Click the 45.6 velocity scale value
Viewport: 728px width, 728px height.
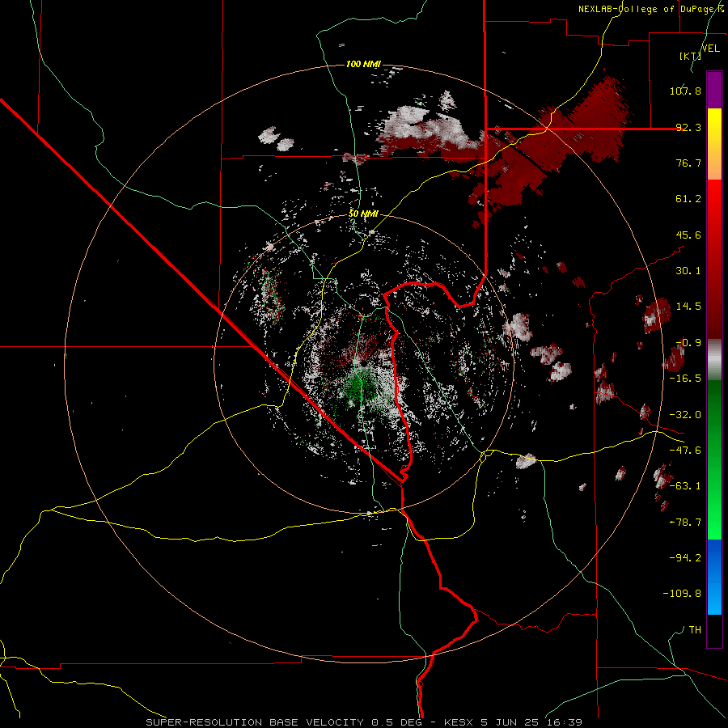[688, 235]
